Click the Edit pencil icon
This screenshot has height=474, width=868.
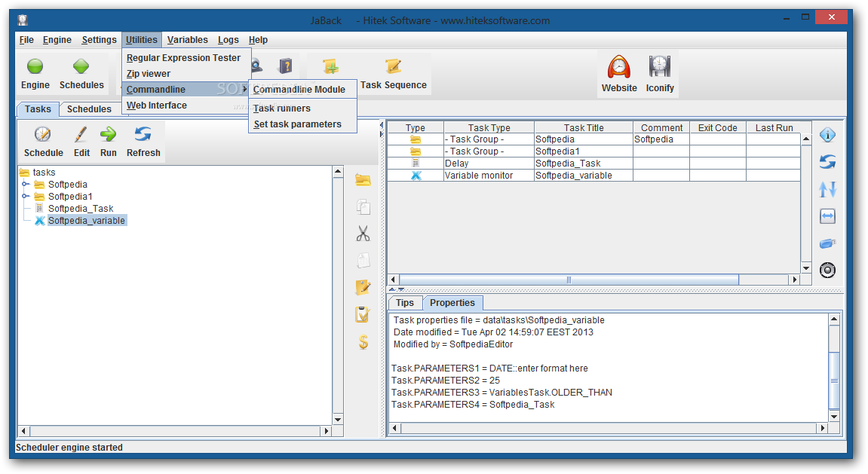tap(81, 134)
